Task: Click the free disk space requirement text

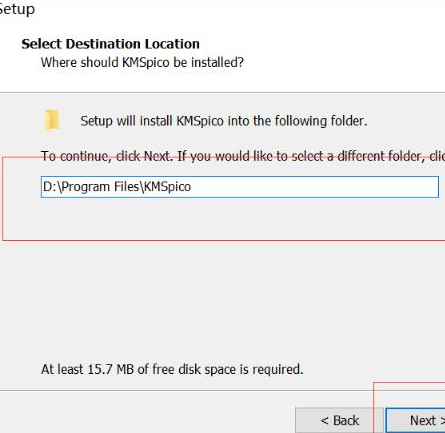Action: (x=172, y=369)
